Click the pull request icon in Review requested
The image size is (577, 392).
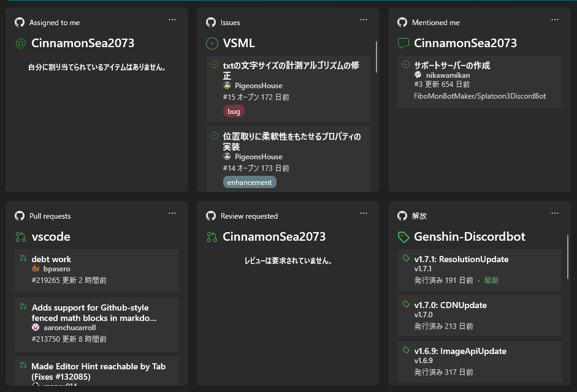coord(212,237)
